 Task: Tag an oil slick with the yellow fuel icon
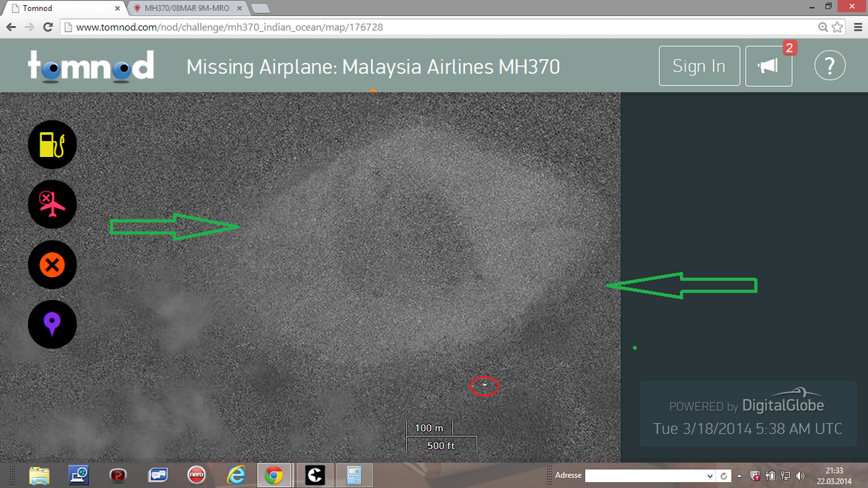click(52, 145)
